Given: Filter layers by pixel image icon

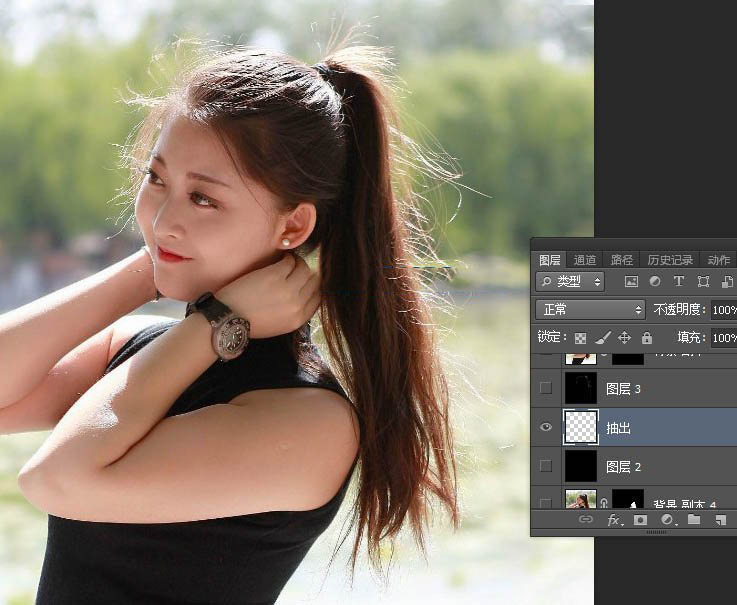Looking at the screenshot, I should [631, 282].
